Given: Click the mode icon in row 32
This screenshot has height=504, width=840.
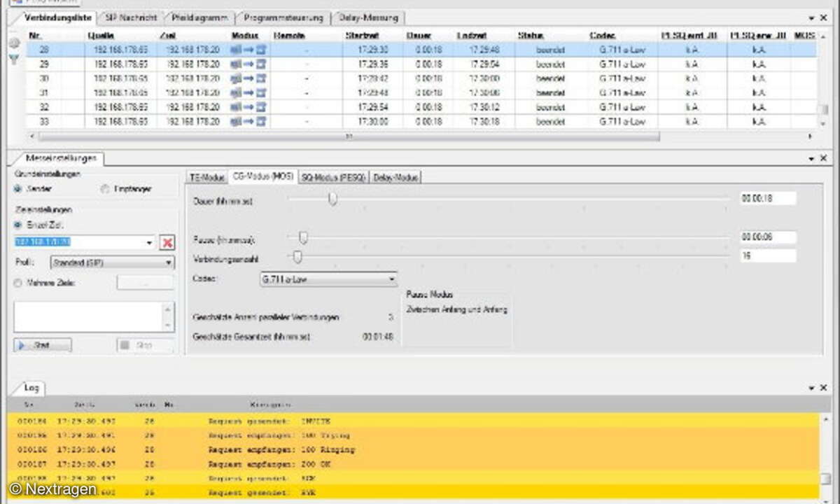Looking at the screenshot, I should pyautogui.click(x=248, y=107).
